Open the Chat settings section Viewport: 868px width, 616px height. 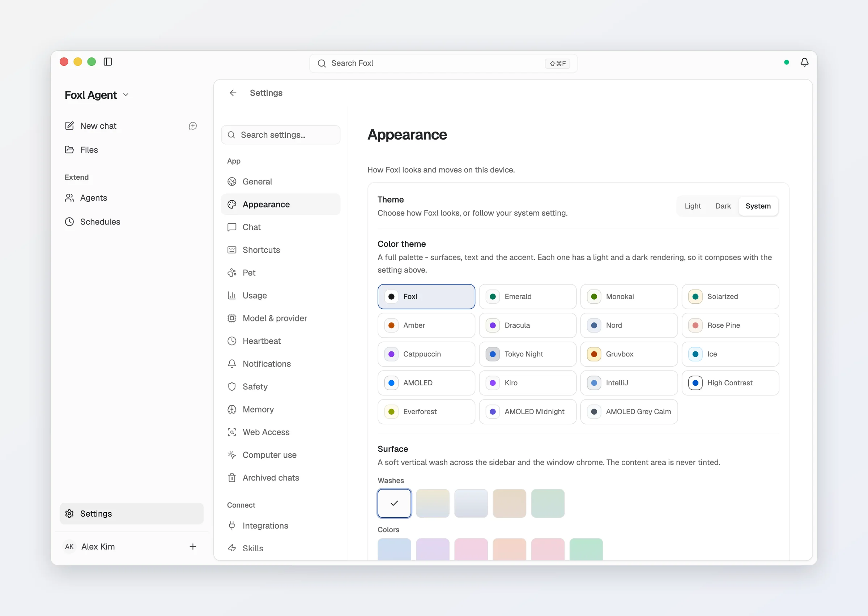281,227
